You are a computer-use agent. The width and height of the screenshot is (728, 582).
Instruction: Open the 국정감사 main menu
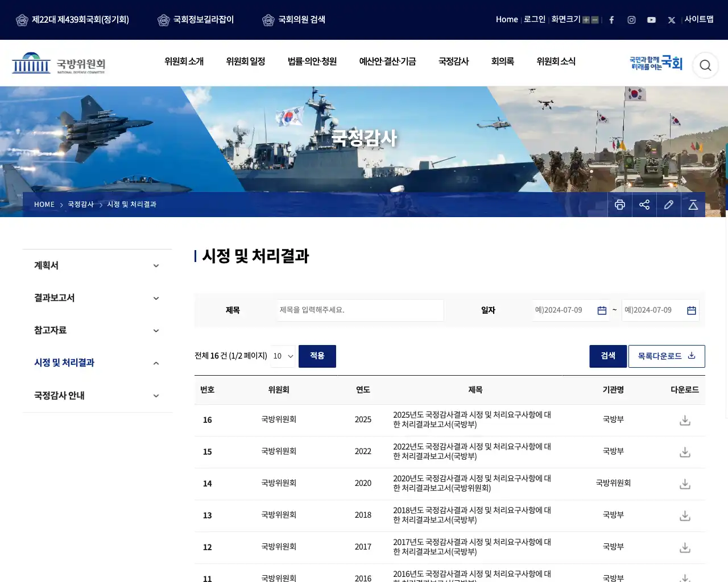[x=453, y=61]
